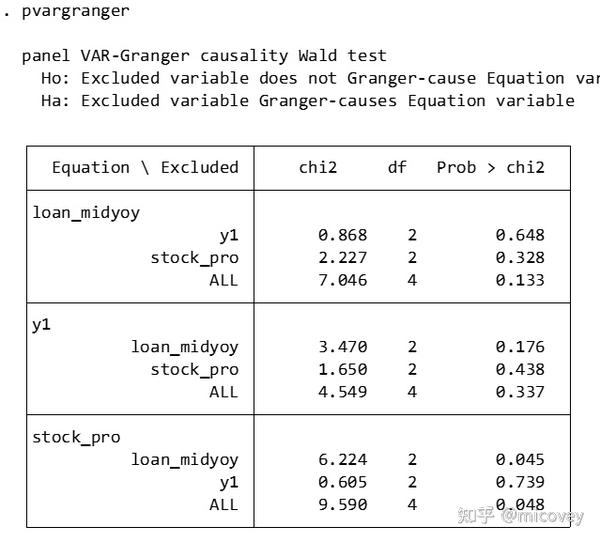The height and width of the screenshot is (542, 600).
Task: Select the Equation \ Excluded column header
Action: 145,167
